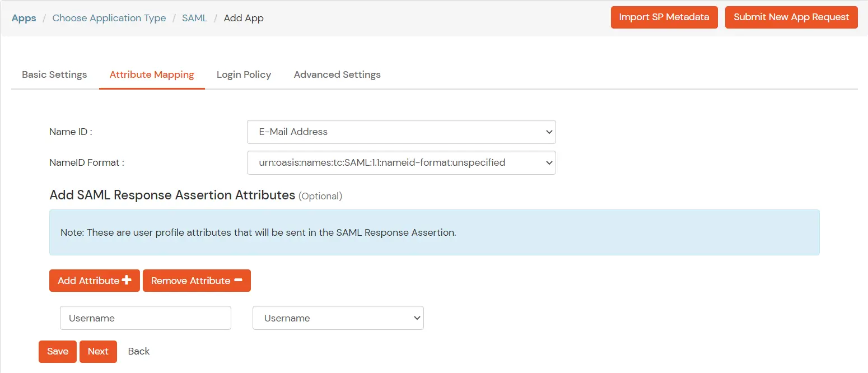This screenshot has height=373, width=868.
Task: Open the Name ID dropdown
Action: pos(401,132)
